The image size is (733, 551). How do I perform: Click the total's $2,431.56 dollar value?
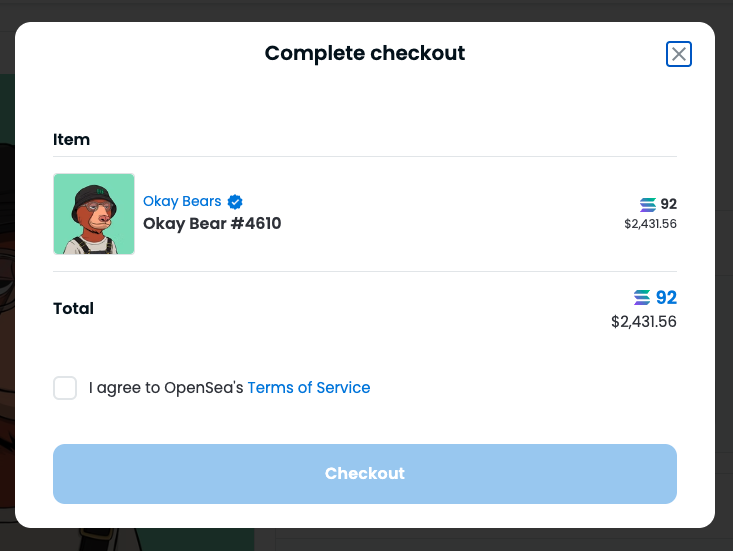click(644, 322)
